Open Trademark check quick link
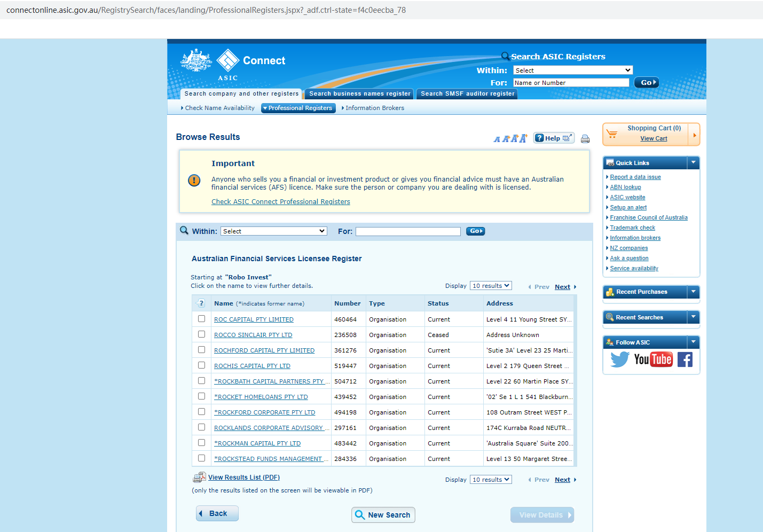This screenshot has height=532, width=763. tap(633, 228)
